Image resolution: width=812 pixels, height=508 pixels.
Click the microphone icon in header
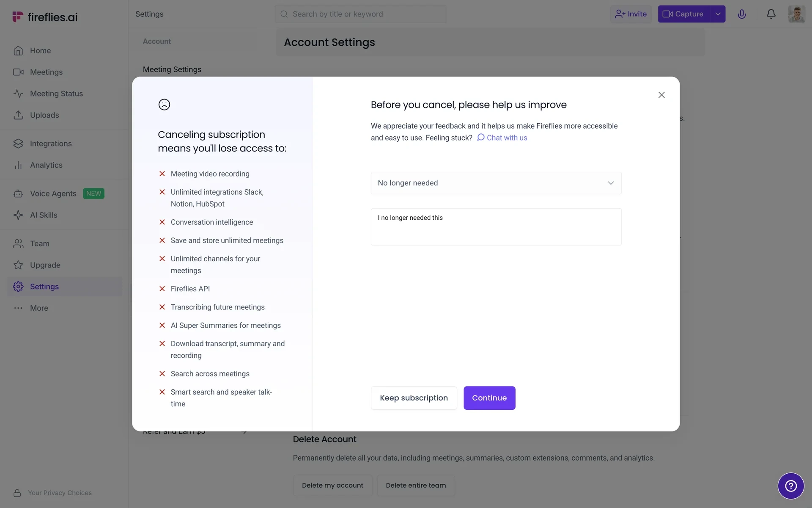[742, 14]
